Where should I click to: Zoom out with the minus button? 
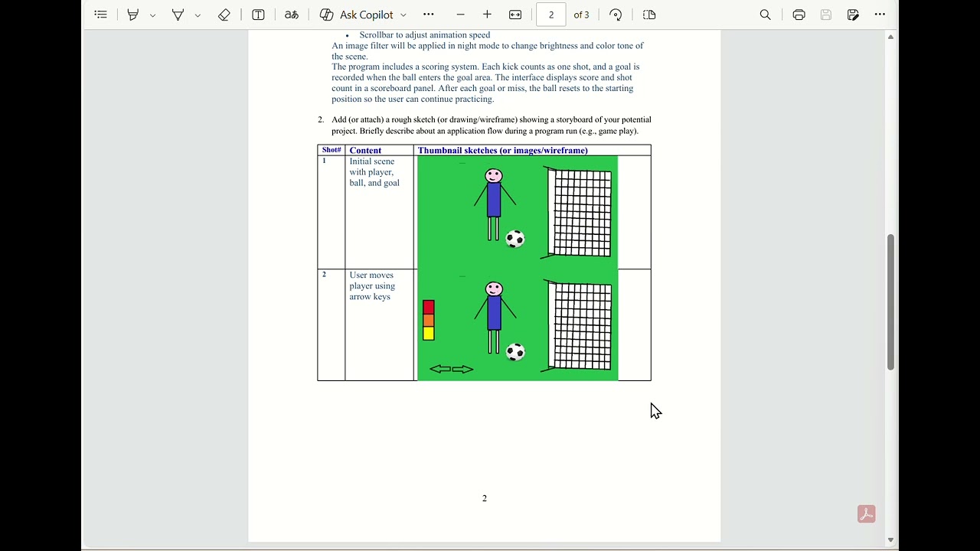460,15
